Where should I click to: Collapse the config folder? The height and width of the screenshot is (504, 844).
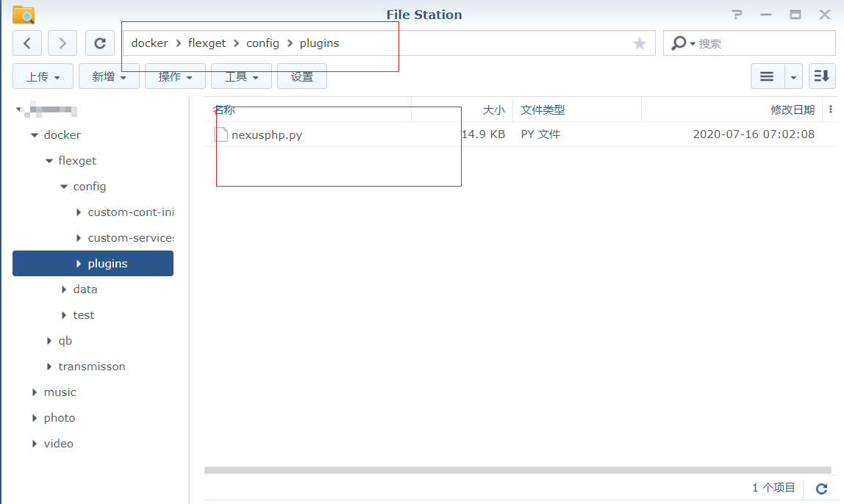click(x=63, y=186)
